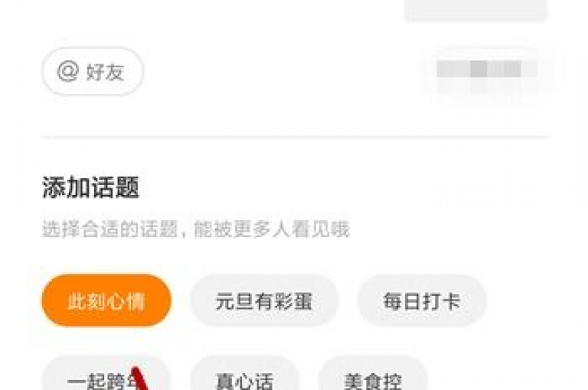Click the 打卡 characters in daily chip

pyautogui.click(x=441, y=301)
